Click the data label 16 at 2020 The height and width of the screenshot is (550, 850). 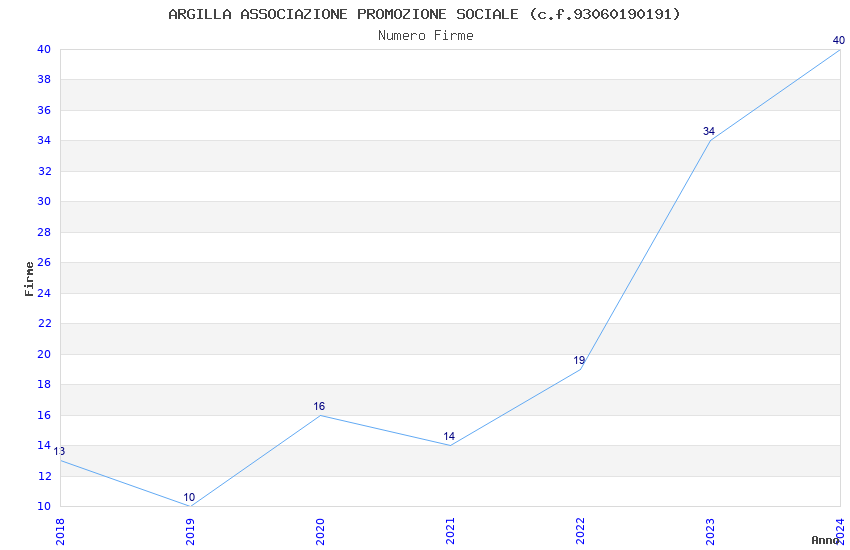click(x=319, y=406)
